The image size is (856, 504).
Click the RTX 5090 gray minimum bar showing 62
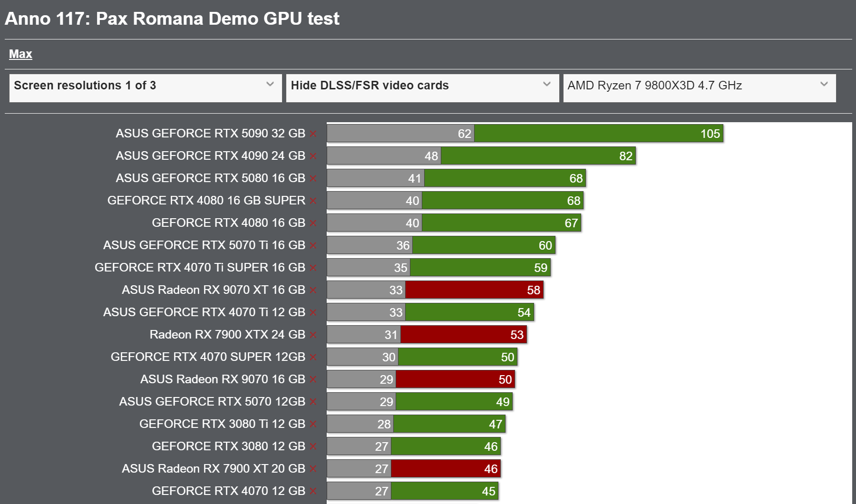[x=400, y=134]
